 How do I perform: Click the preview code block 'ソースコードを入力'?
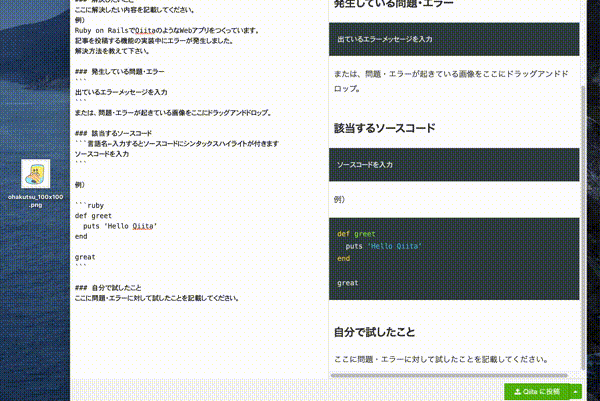454,165
